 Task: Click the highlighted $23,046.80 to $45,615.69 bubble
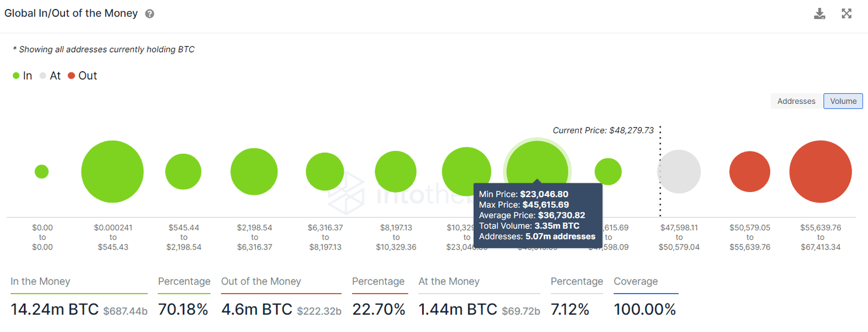click(x=537, y=164)
